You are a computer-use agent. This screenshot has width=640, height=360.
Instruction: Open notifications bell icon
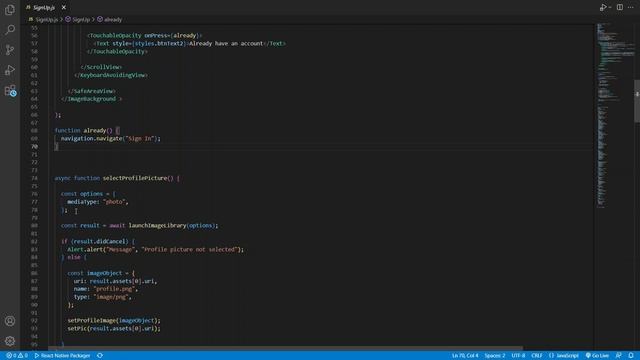click(631, 356)
